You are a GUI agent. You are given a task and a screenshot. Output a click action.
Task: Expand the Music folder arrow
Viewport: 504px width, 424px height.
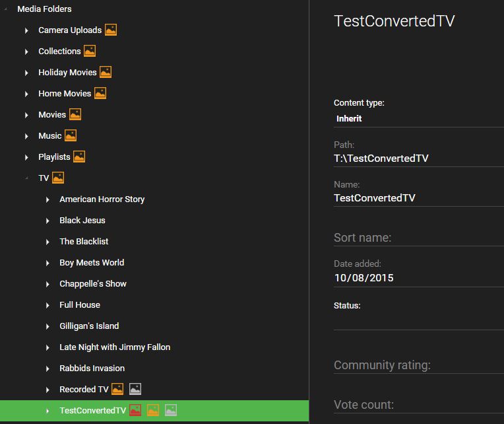point(26,136)
